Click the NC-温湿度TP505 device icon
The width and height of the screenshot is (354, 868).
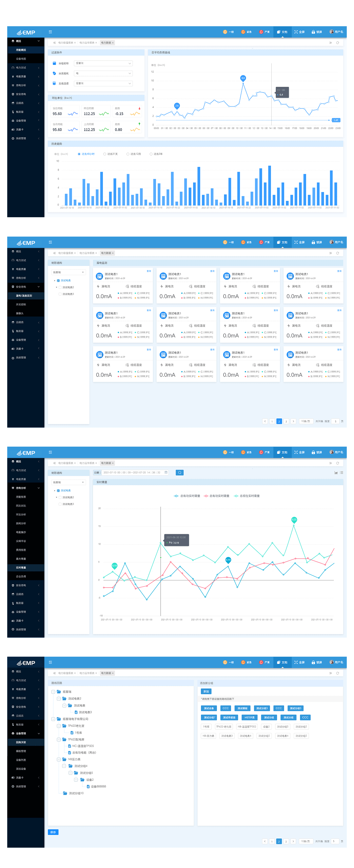[69, 746]
